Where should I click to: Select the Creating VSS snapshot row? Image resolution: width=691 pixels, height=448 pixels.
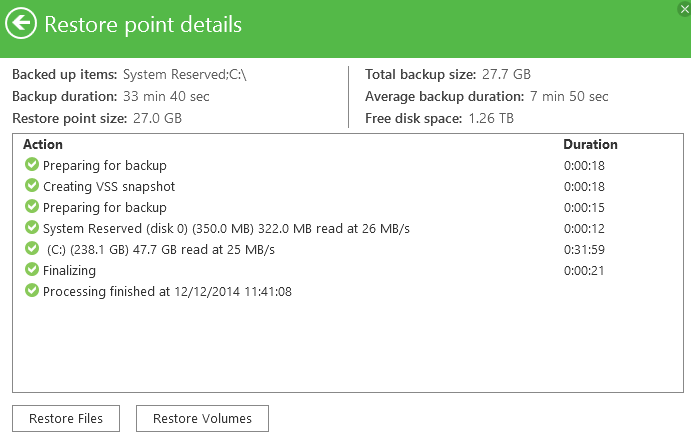[348, 186]
